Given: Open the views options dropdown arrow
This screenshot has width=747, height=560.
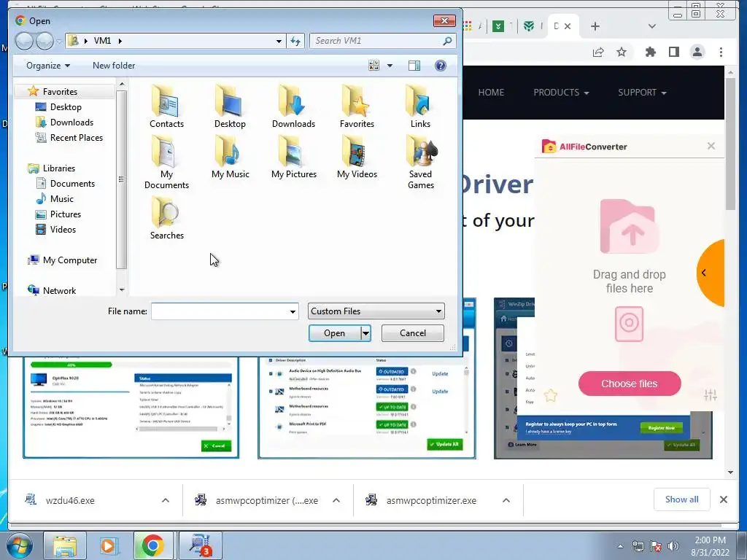Looking at the screenshot, I should pyautogui.click(x=390, y=65).
